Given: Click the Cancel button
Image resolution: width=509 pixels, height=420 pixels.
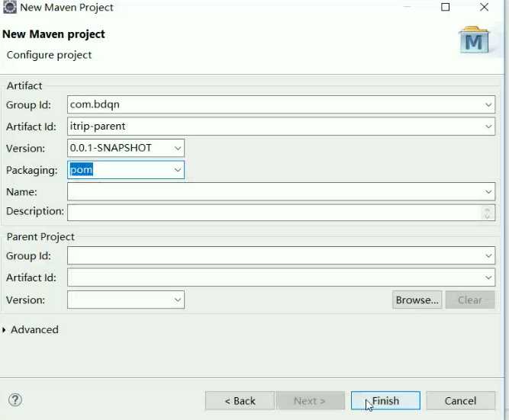Looking at the screenshot, I should [x=460, y=400].
